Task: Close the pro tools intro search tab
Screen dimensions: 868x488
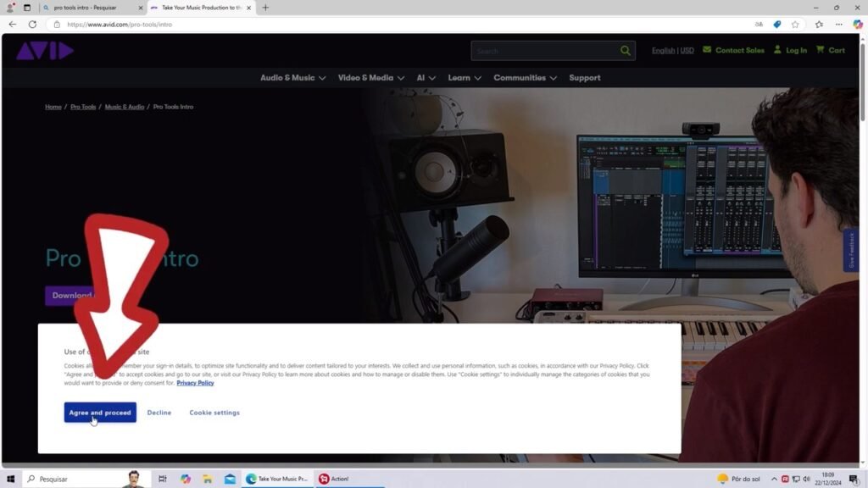Action: 140,8
